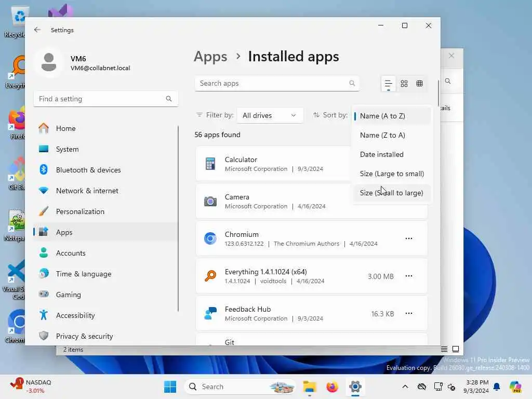This screenshot has height=399, width=532.
Task: Go back with the Settings back arrow
Action: pos(37,30)
